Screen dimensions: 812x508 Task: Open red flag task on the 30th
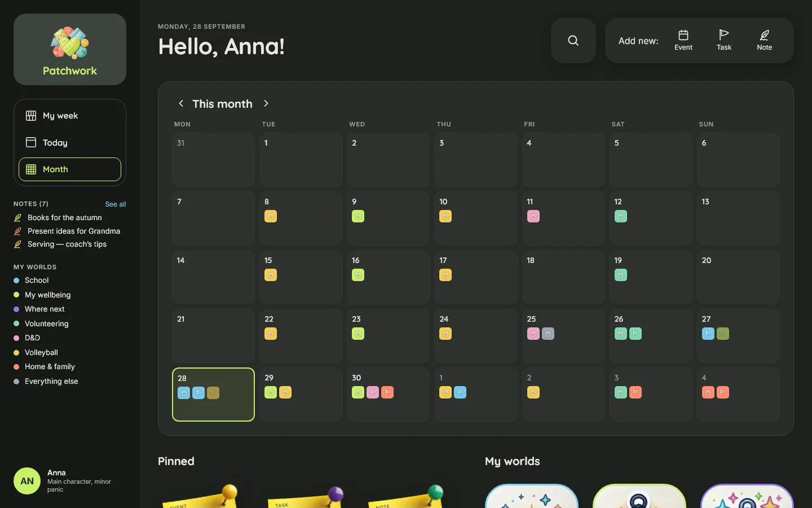(387, 392)
